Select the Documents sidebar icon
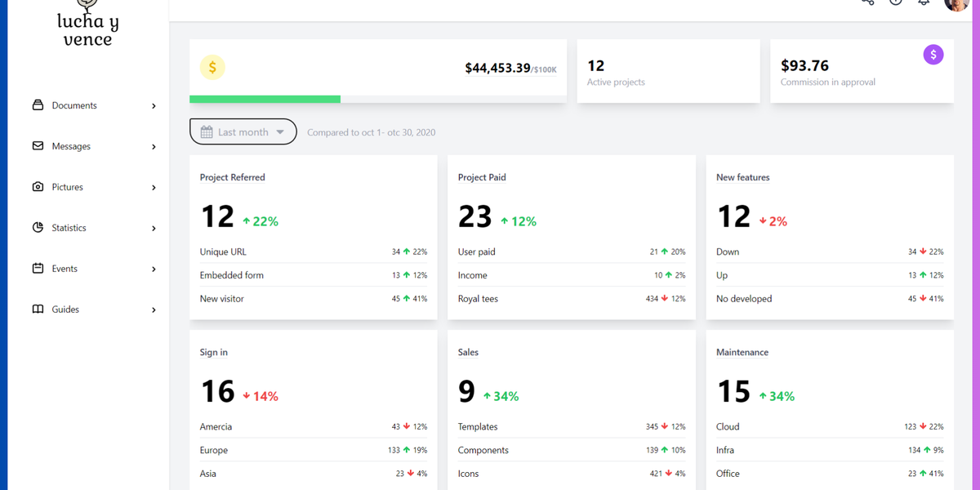The image size is (980, 490). (x=38, y=105)
